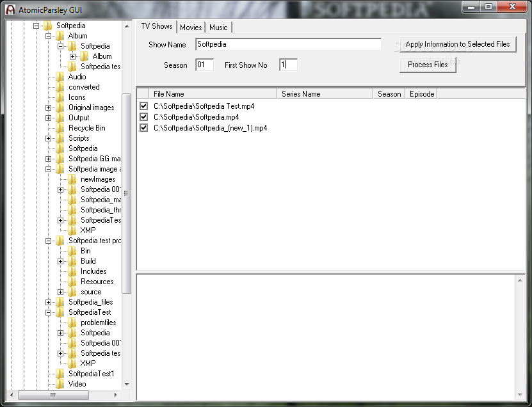The image size is (532, 407).
Task: Click the tree vertical scrollbar thumb
Action: [127, 193]
